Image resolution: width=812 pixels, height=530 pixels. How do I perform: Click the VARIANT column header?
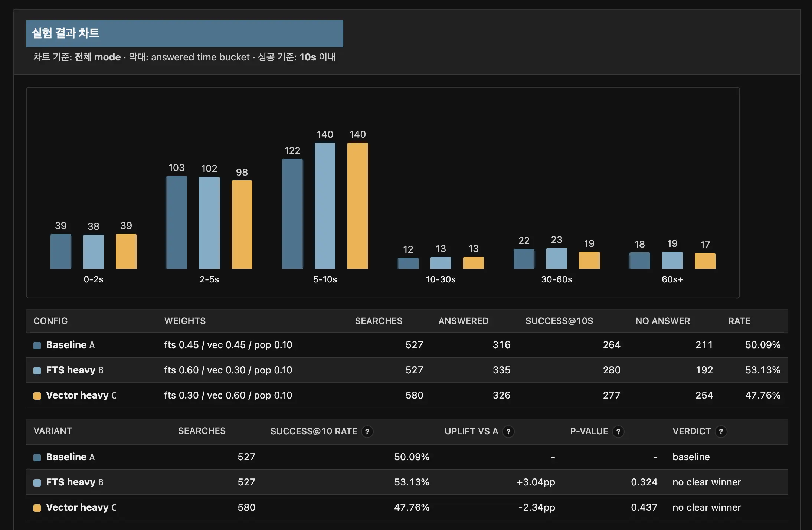tap(53, 431)
